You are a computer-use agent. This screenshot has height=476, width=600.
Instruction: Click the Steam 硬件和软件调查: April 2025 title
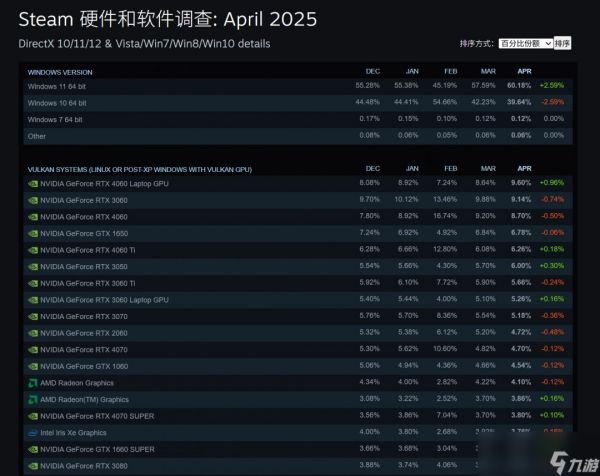168,19
